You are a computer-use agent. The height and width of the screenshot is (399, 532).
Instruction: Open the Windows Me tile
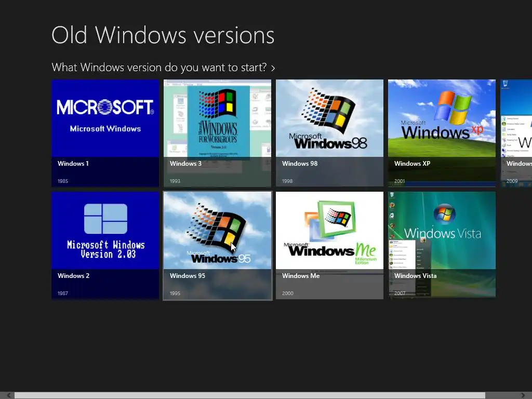click(x=329, y=246)
